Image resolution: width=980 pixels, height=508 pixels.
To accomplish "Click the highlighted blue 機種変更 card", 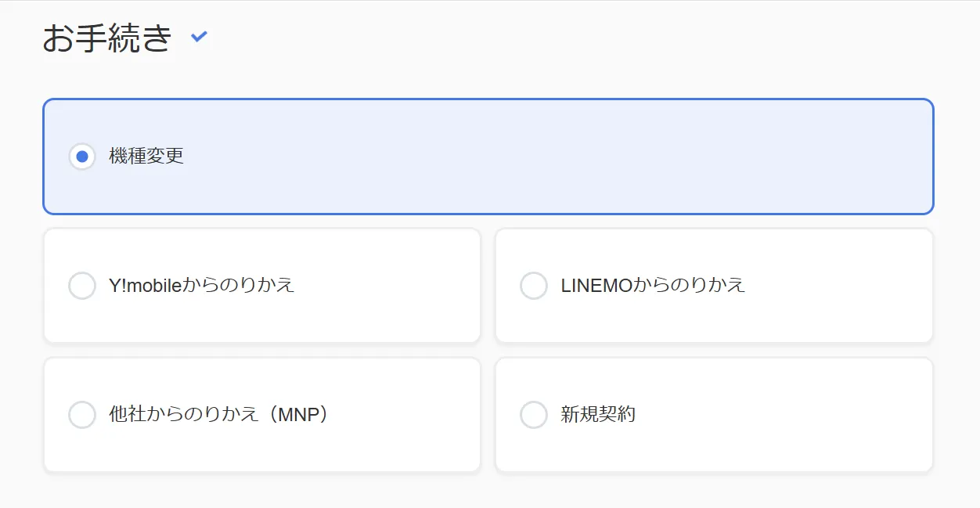I will pyautogui.click(x=488, y=157).
